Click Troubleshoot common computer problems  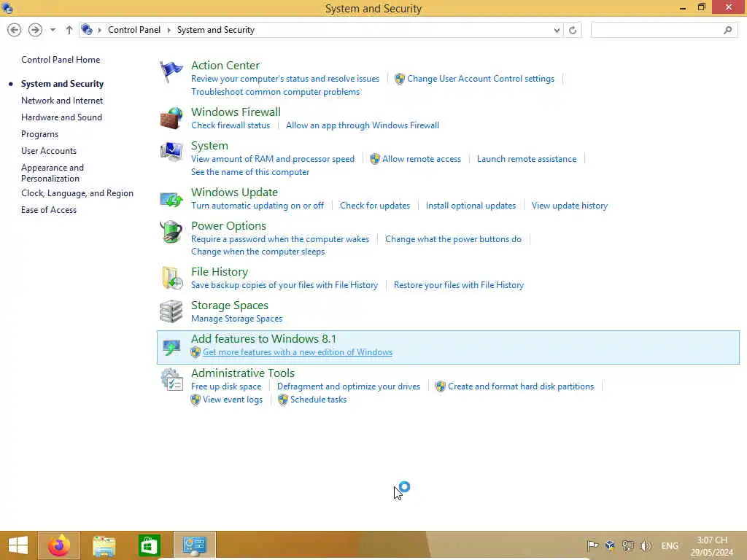(x=275, y=92)
